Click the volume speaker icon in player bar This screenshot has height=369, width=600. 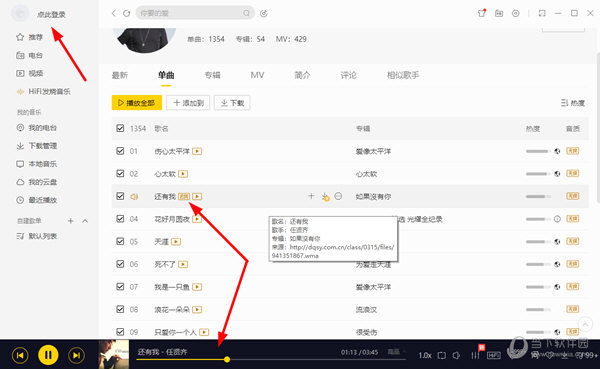pyautogui.click(x=457, y=355)
